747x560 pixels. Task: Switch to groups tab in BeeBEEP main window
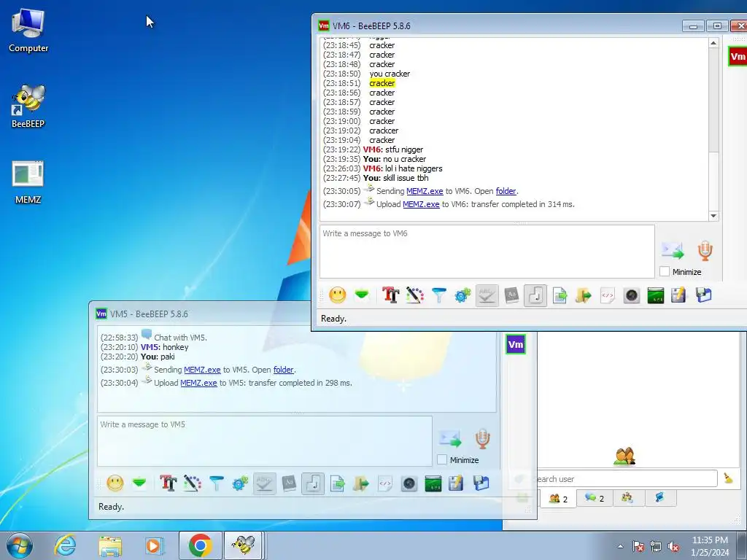627,498
